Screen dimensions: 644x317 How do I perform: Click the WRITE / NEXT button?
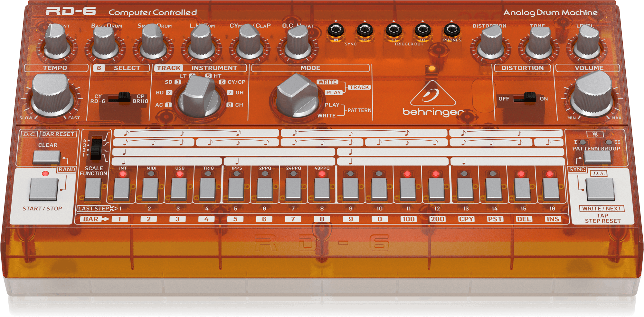point(600,189)
